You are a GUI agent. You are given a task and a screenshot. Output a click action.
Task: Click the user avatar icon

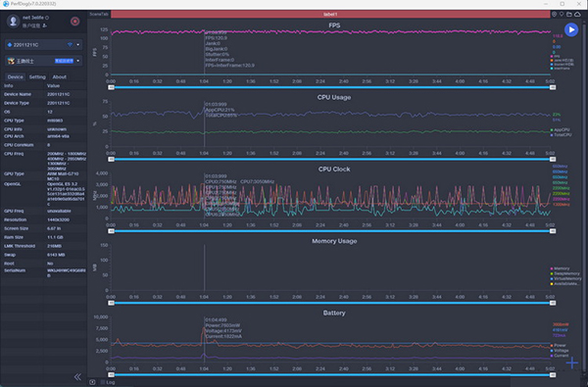(x=13, y=21)
